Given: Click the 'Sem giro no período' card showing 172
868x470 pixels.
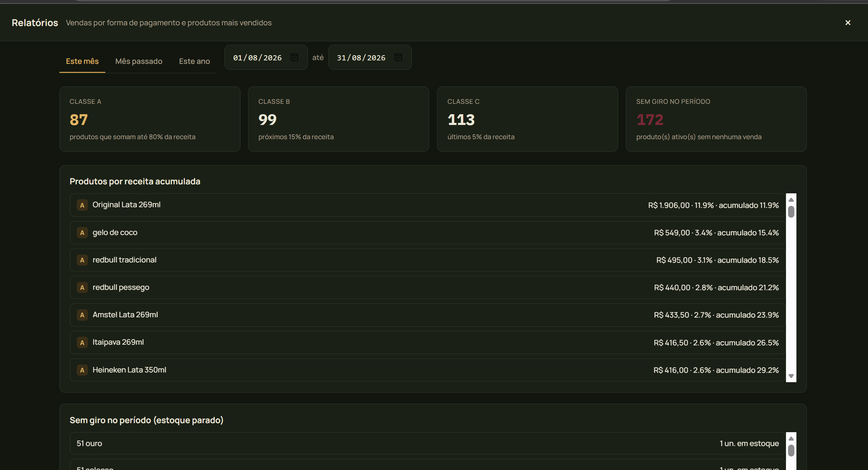Looking at the screenshot, I should click(x=716, y=119).
